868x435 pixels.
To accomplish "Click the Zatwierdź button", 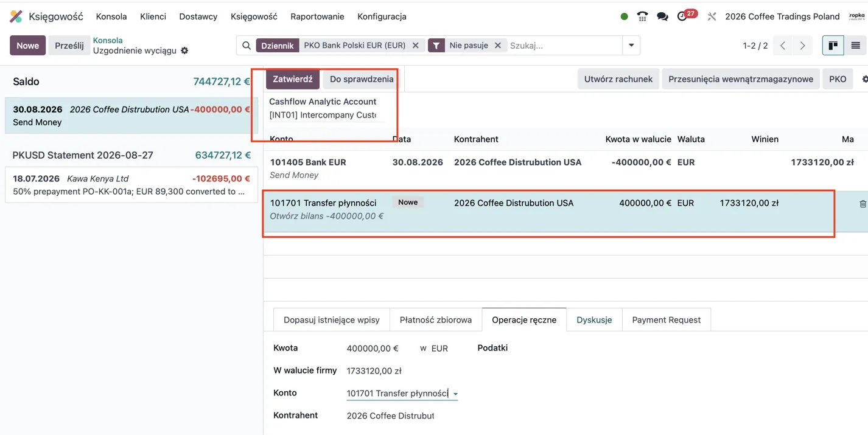I will pyautogui.click(x=293, y=79).
